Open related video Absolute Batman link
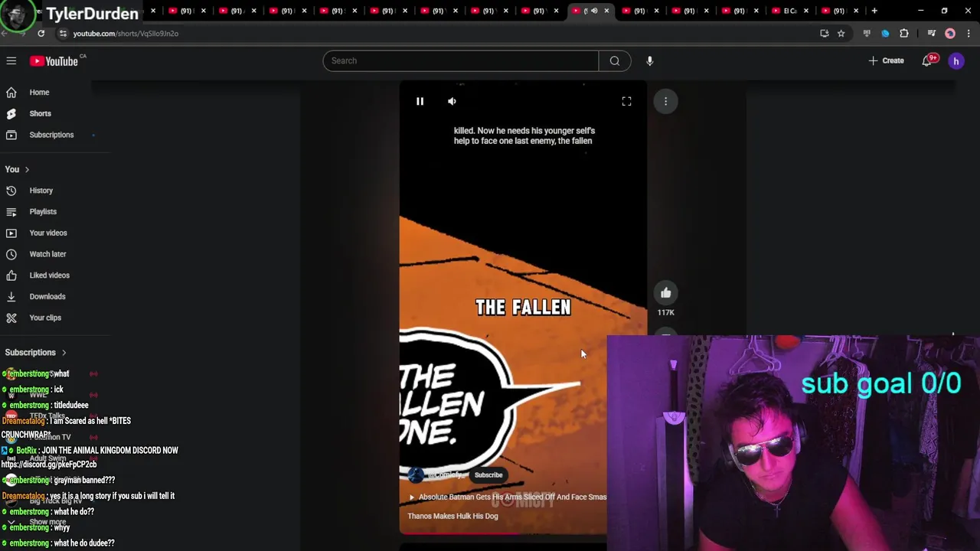The height and width of the screenshot is (551, 980). [x=507, y=497]
